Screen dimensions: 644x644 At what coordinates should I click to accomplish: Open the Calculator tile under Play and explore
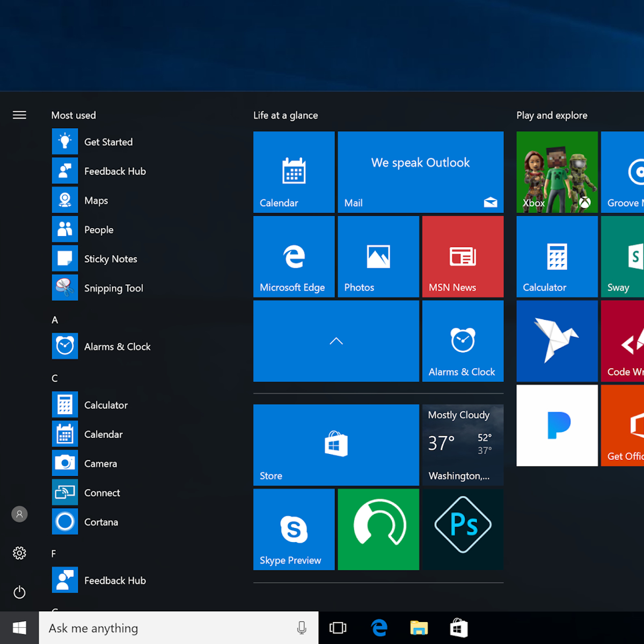click(557, 257)
